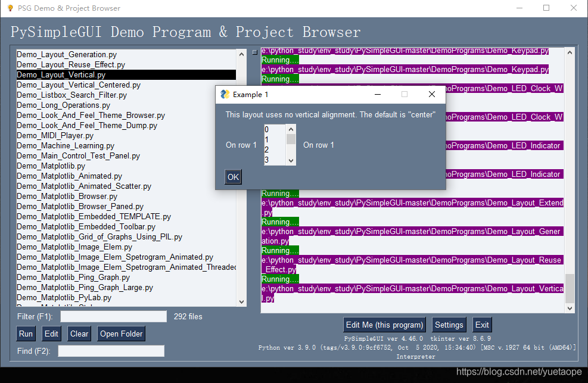
Task: Click the Run button
Action: (x=26, y=334)
